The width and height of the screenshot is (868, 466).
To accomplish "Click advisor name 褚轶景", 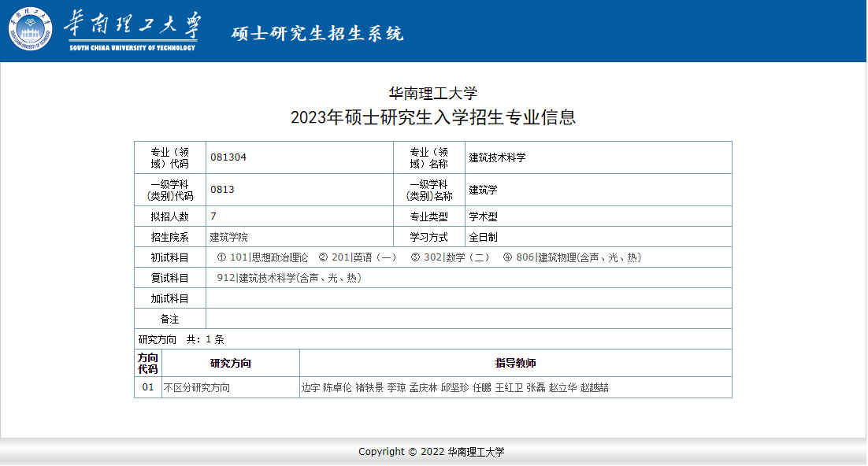I will 369,387.
